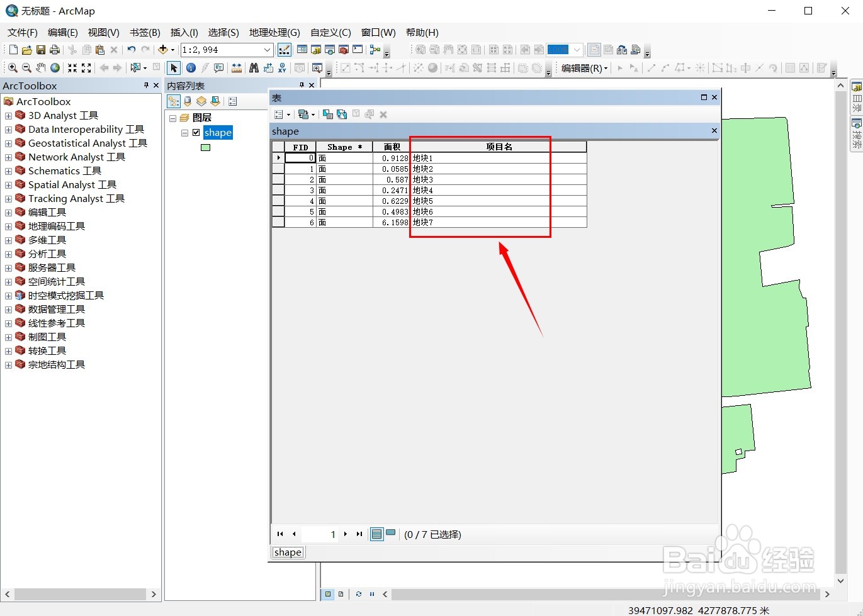Click the 项目名 column header
Screen dimensions: 863x616
click(499, 147)
